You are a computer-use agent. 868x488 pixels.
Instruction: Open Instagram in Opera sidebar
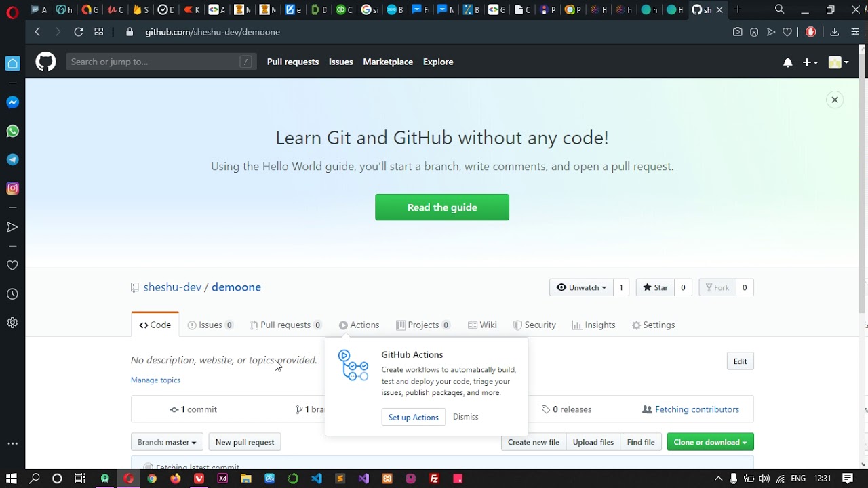[12, 188]
